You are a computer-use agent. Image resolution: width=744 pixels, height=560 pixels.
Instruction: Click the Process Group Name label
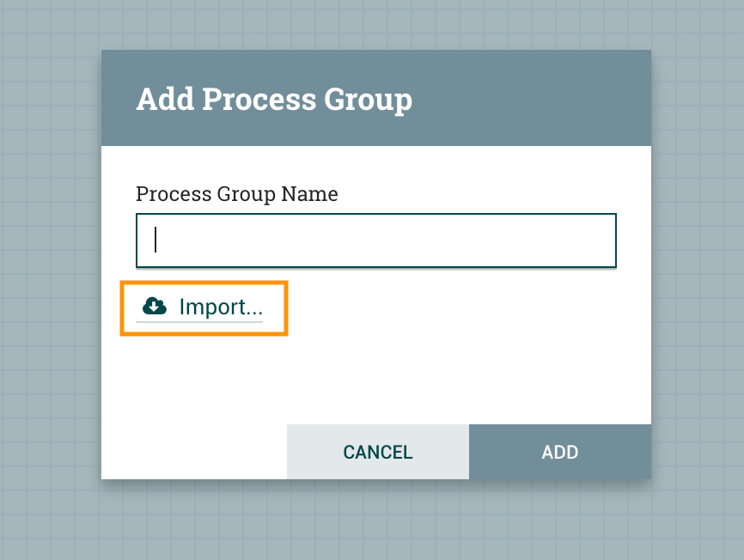coord(236,194)
